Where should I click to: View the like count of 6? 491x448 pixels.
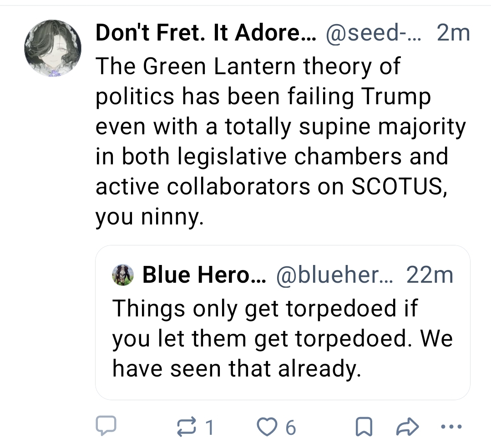290,427
